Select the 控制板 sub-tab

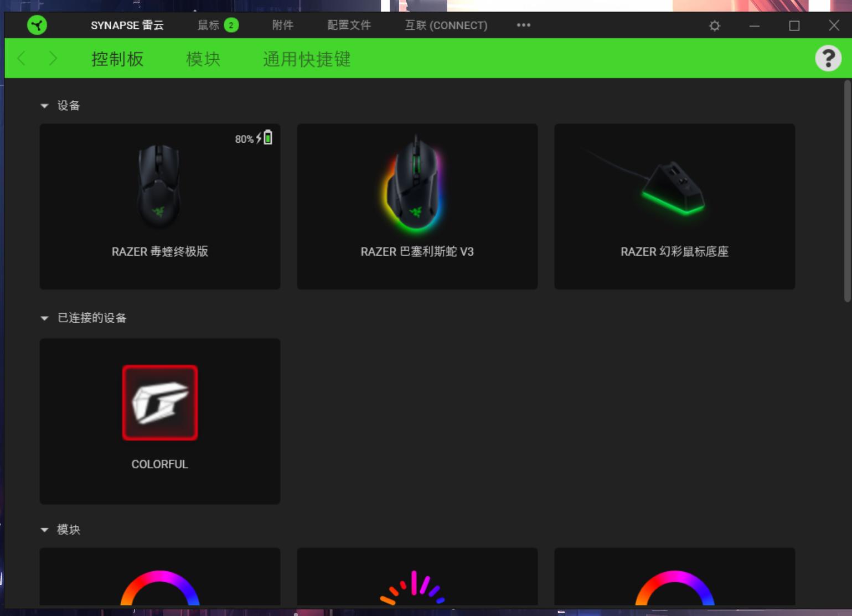(117, 59)
